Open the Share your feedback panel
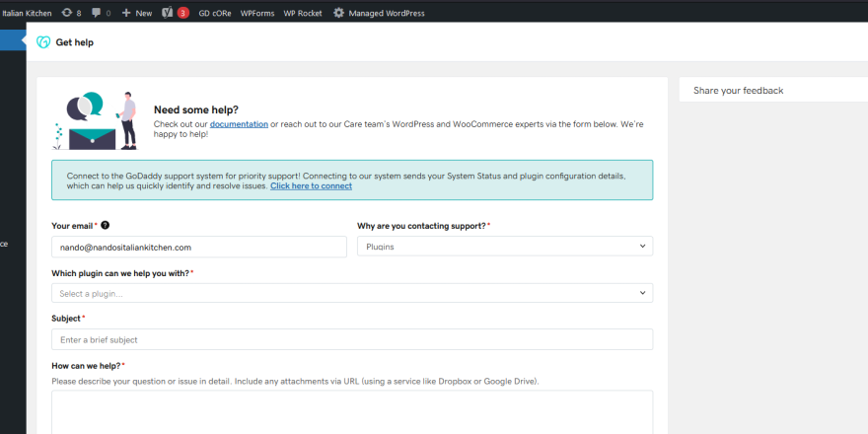This screenshot has height=434, width=868. [x=773, y=90]
